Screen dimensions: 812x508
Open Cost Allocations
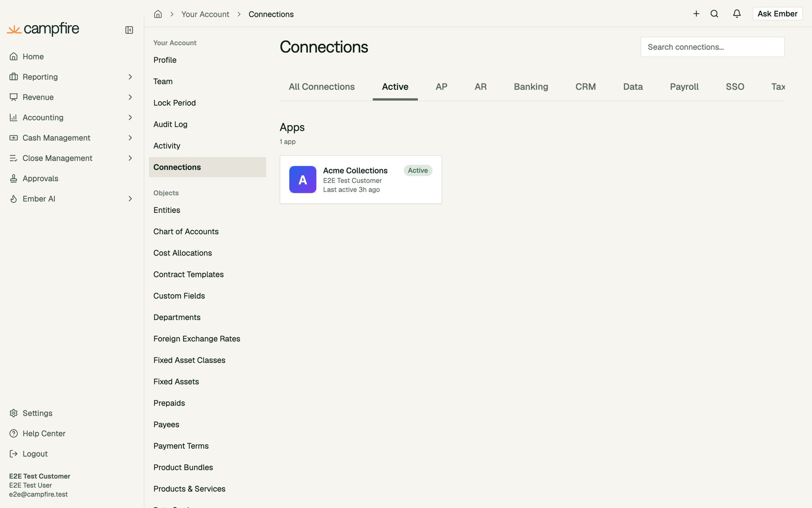coord(208,253)
